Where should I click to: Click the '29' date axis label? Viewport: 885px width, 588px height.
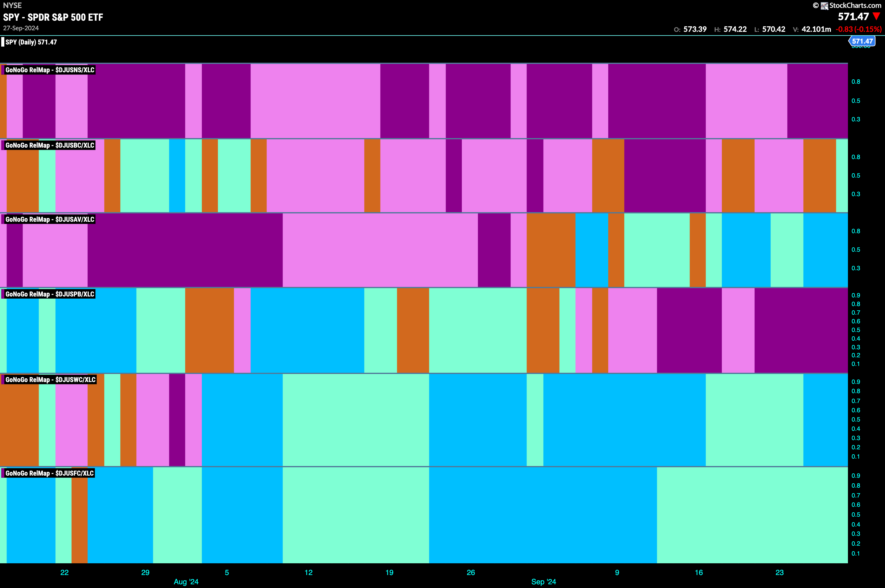(145, 573)
